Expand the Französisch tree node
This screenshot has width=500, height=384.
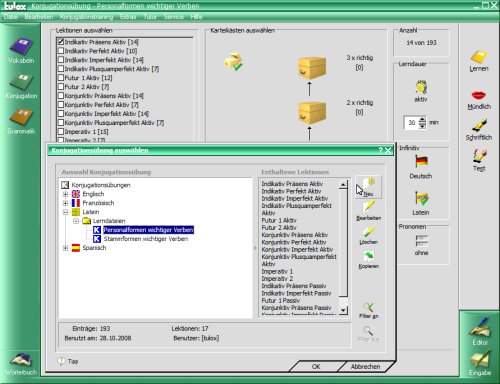[x=65, y=203]
